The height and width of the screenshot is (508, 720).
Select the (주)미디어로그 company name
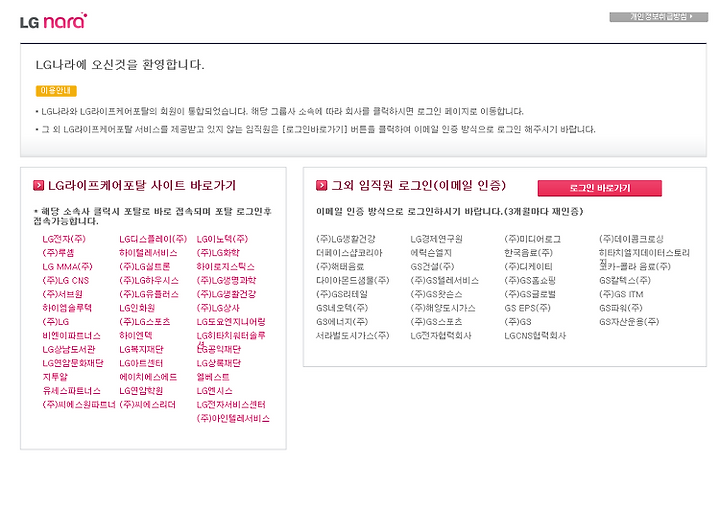coord(533,239)
